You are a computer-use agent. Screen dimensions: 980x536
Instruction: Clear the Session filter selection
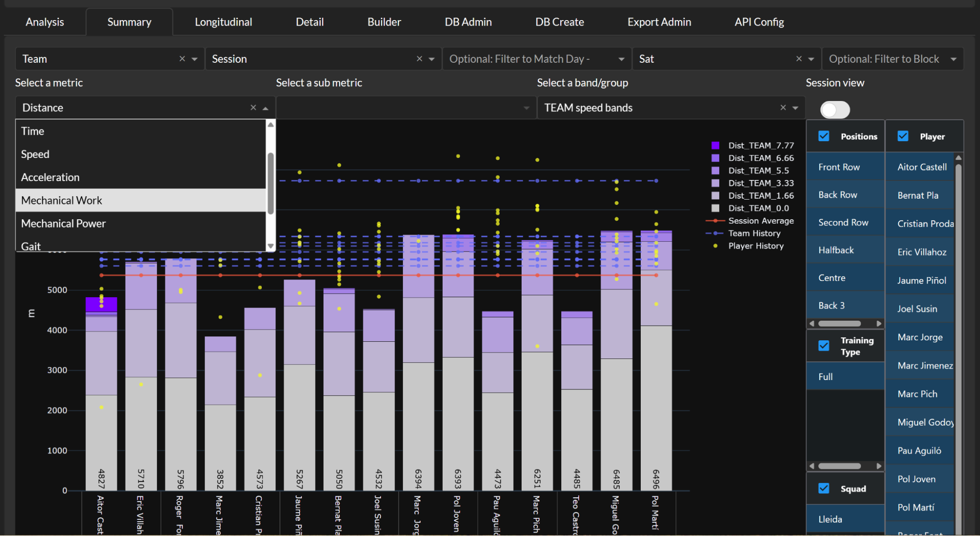click(x=419, y=59)
